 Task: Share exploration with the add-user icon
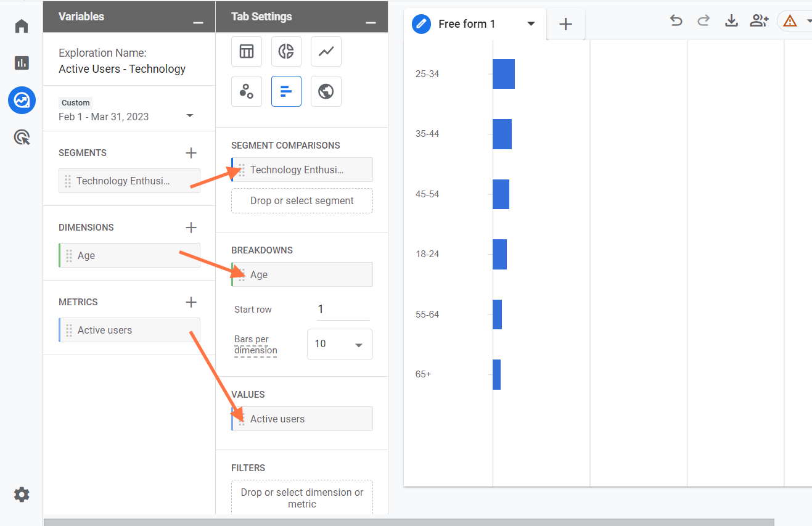click(758, 21)
